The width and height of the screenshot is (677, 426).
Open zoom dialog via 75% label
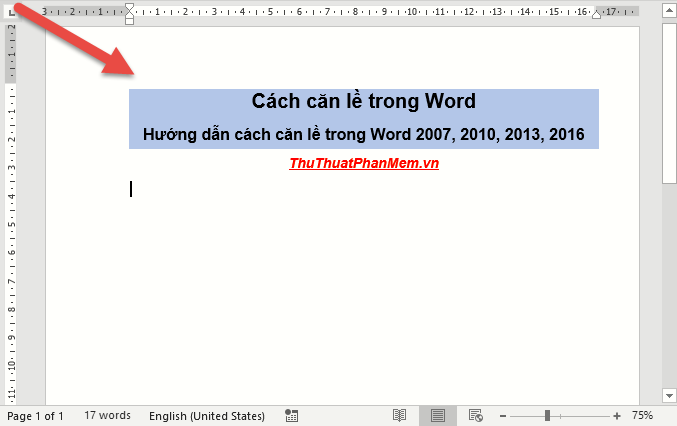pos(642,415)
